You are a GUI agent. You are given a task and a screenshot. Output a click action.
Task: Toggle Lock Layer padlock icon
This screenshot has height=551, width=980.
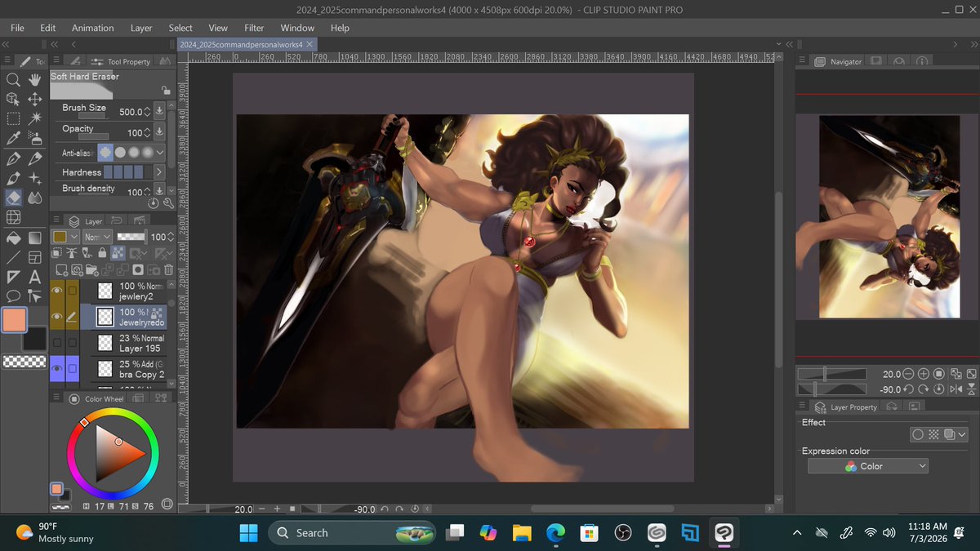tap(102, 253)
